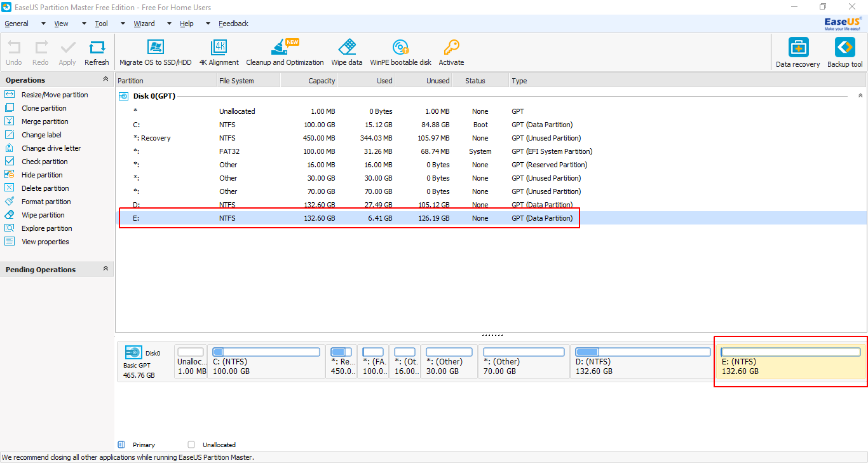
Task: Click the Refresh toolbar icon
Action: pyautogui.click(x=97, y=48)
